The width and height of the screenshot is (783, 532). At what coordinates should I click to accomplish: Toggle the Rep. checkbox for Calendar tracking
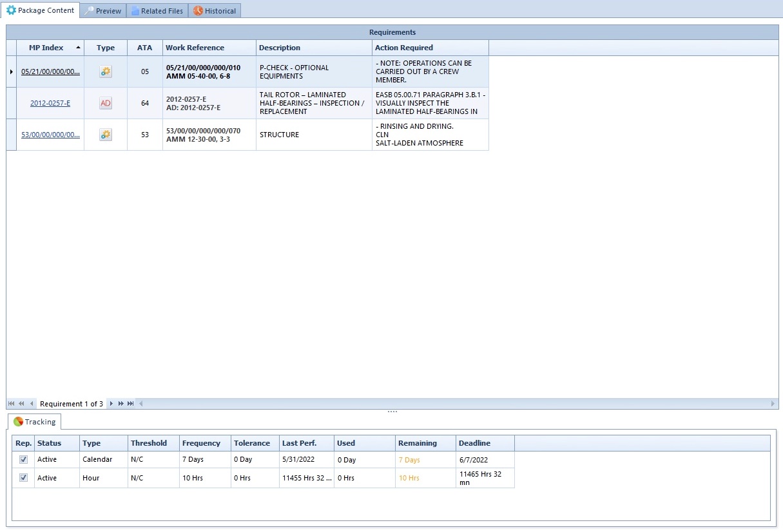tap(24, 459)
